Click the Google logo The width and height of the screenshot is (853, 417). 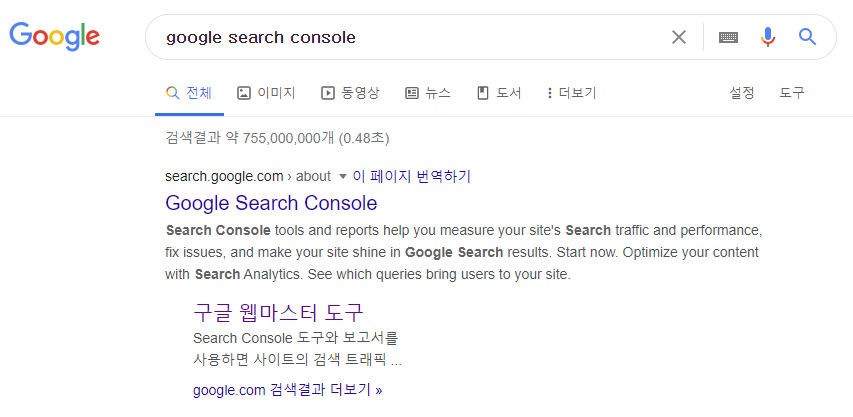[54, 36]
